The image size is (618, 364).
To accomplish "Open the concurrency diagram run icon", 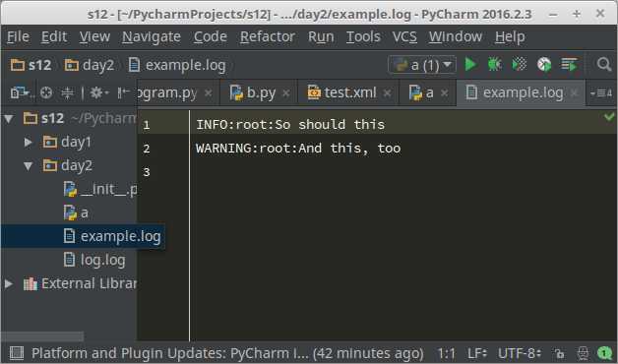I will point(569,64).
